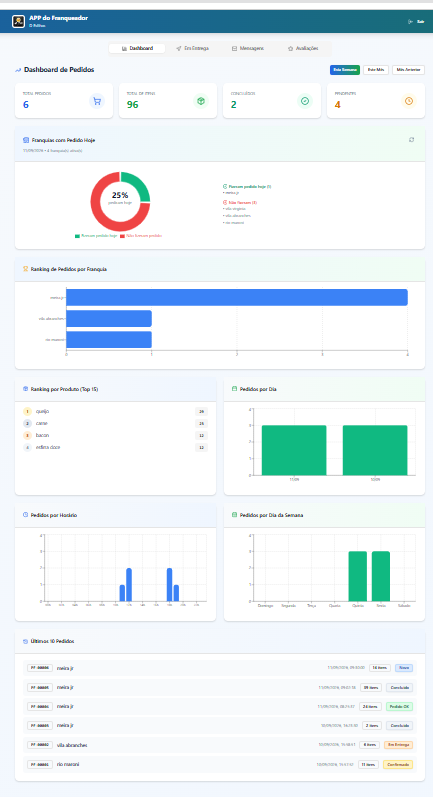Click the Sair logout button
This screenshot has width=433, height=797.
point(417,21)
